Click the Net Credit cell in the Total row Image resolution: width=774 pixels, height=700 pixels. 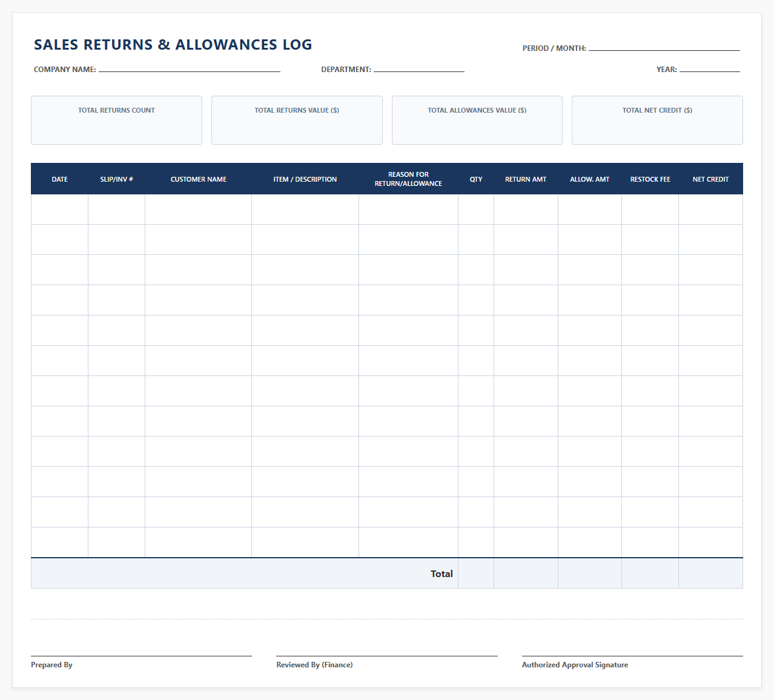coord(711,573)
